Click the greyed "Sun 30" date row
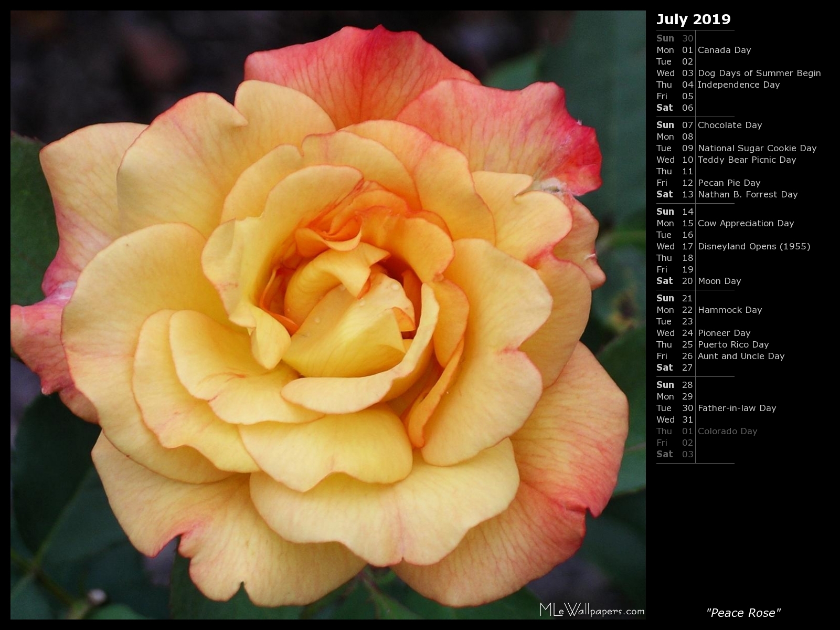Image resolution: width=840 pixels, height=630 pixels. [675, 38]
